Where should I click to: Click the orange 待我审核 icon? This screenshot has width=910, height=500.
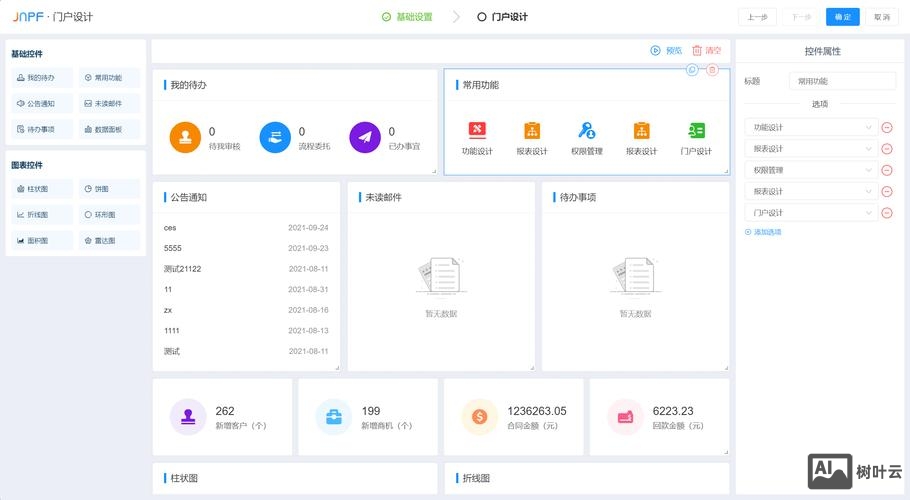185,137
